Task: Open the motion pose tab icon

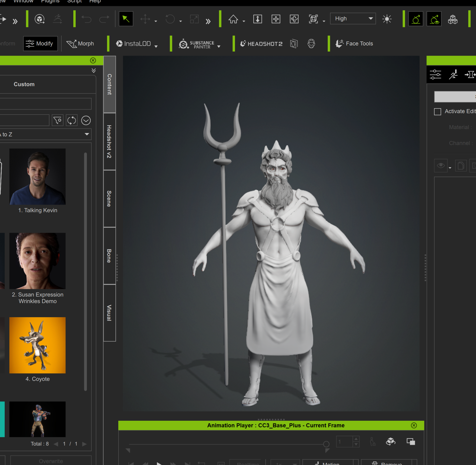Action: click(453, 74)
